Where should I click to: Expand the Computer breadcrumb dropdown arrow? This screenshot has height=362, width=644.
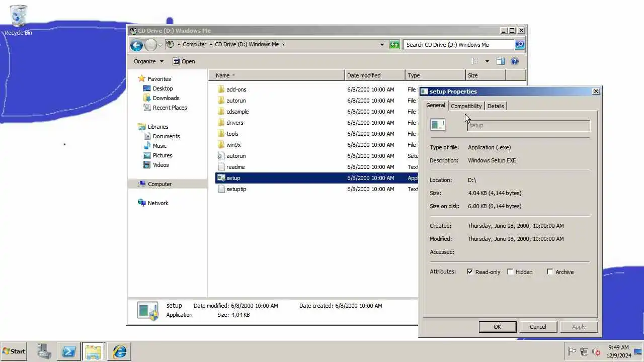(x=211, y=45)
